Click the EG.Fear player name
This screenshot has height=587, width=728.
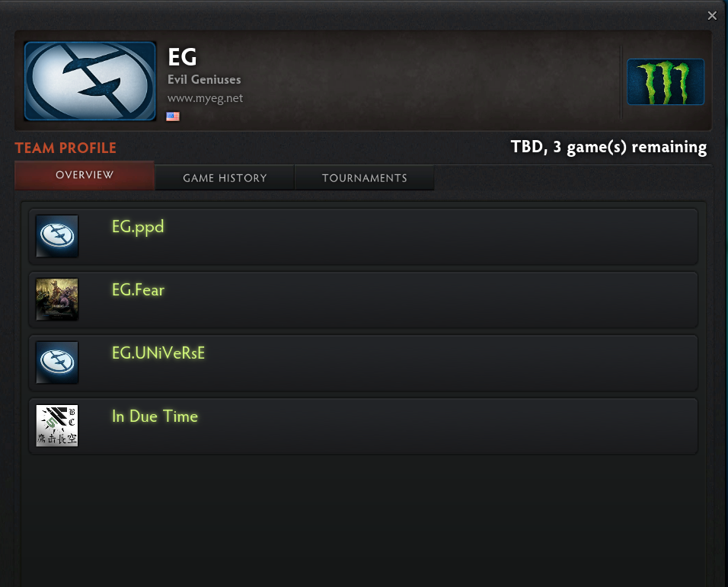[138, 290]
